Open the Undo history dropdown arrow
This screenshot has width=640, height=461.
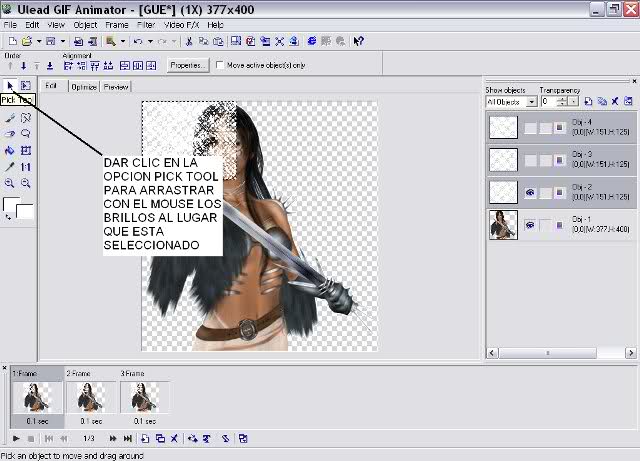pos(150,41)
